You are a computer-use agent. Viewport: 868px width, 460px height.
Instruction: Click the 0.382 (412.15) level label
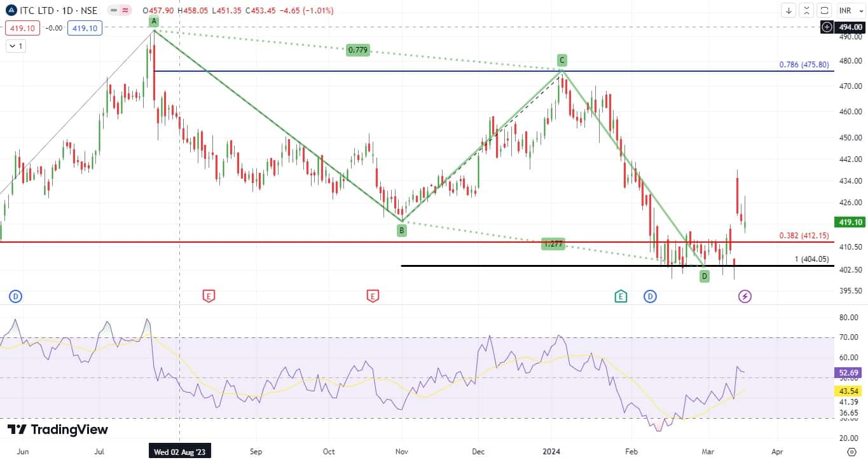(x=804, y=236)
